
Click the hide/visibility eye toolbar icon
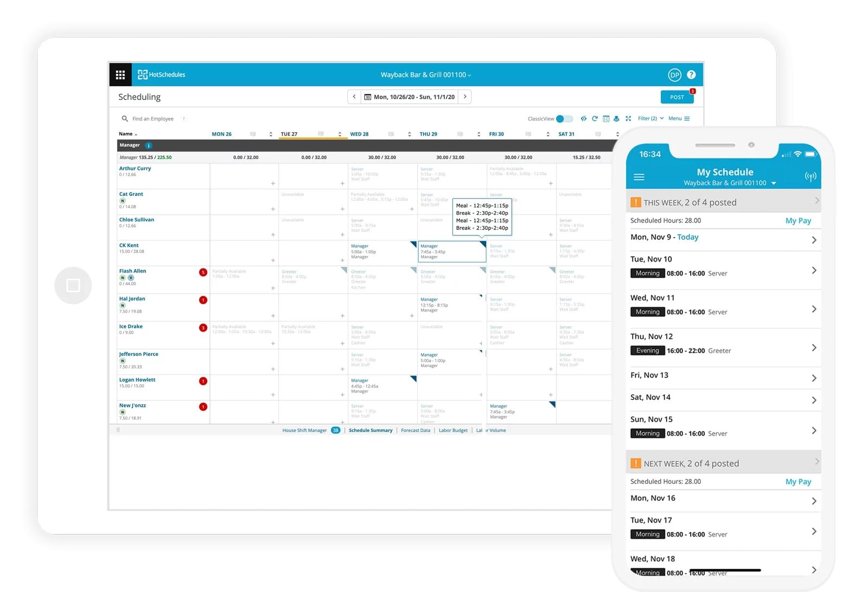pyautogui.click(x=584, y=118)
